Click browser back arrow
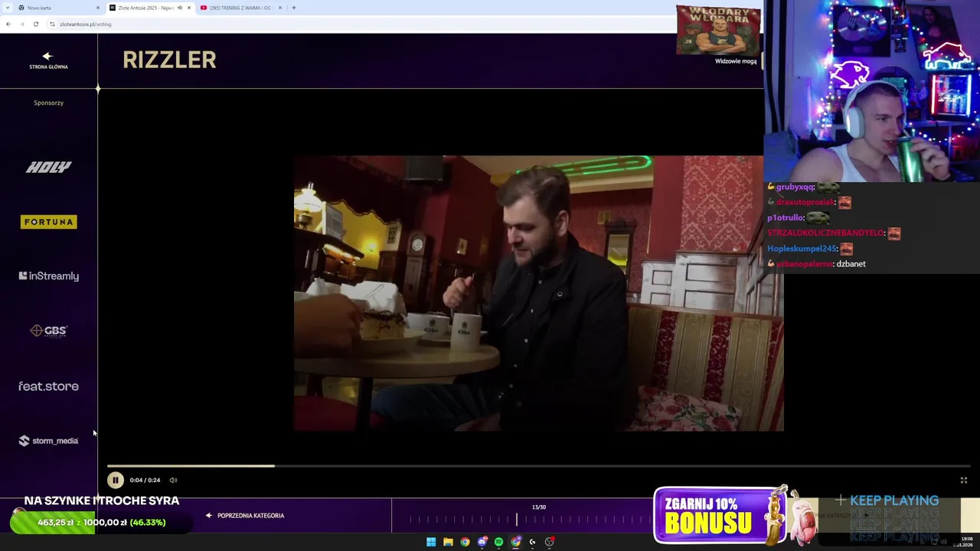This screenshot has width=980, height=551. tap(8, 24)
